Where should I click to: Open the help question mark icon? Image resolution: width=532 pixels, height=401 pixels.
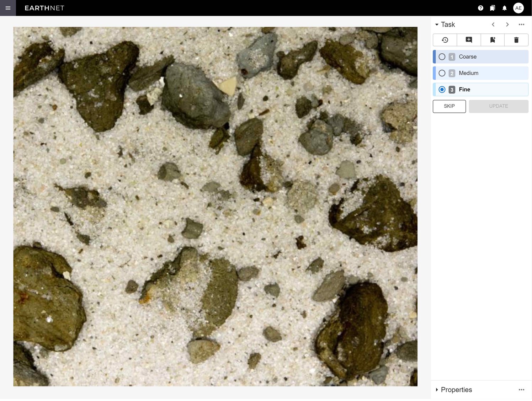[480, 8]
